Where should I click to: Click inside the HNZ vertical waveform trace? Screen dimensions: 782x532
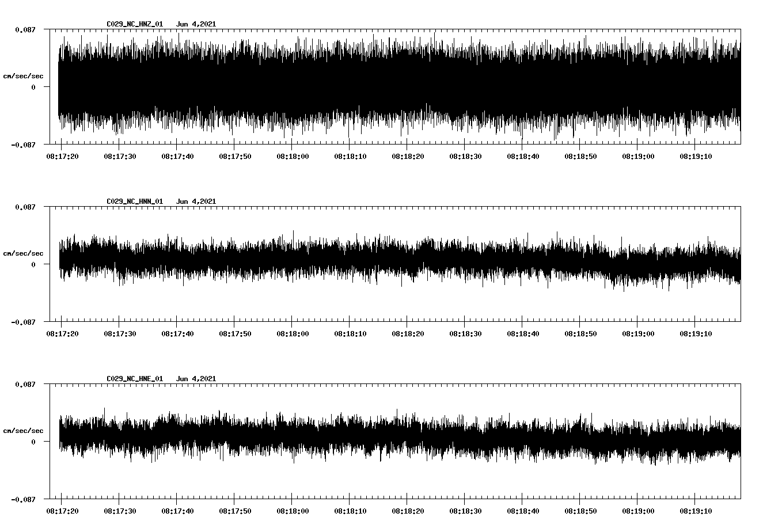point(399,86)
